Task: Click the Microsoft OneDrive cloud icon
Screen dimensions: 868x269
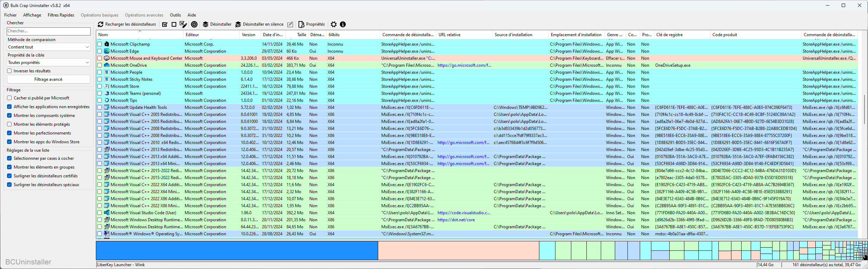Action: click(107, 65)
